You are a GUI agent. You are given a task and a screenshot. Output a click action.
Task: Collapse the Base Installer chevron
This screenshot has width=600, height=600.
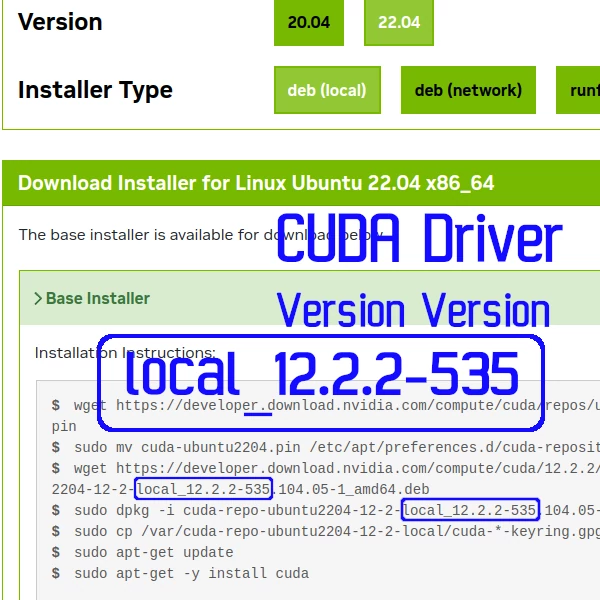click(x=38, y=298)
